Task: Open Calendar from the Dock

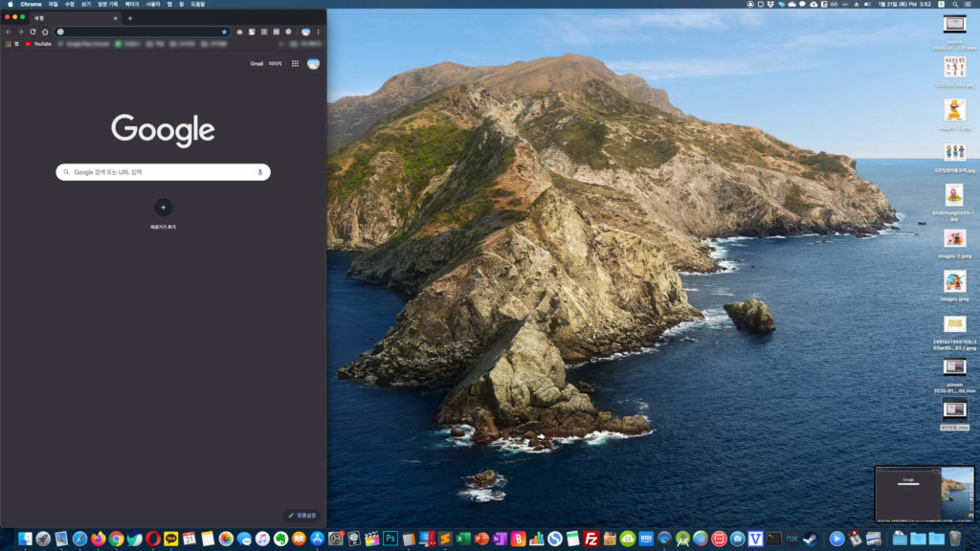Action: [189, 539]
